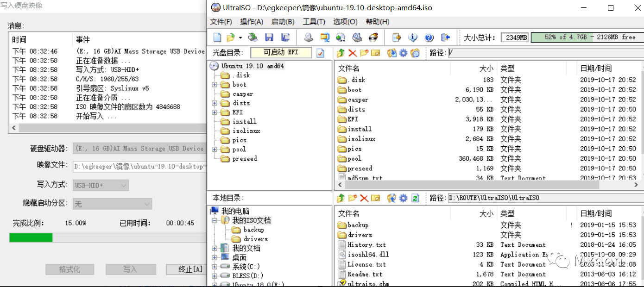The image size is (644, 287).
Task: Click the Save floppy disk icon
Action: tap(269, 37)
